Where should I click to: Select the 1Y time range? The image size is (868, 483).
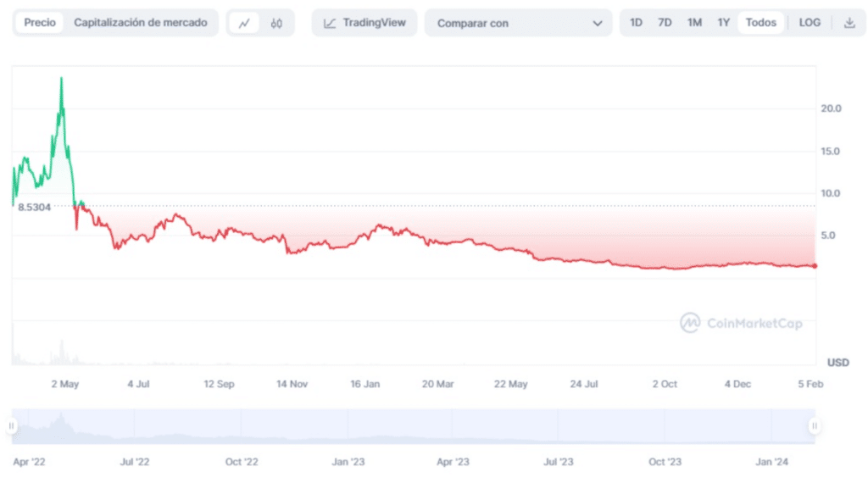coord(724,23)
